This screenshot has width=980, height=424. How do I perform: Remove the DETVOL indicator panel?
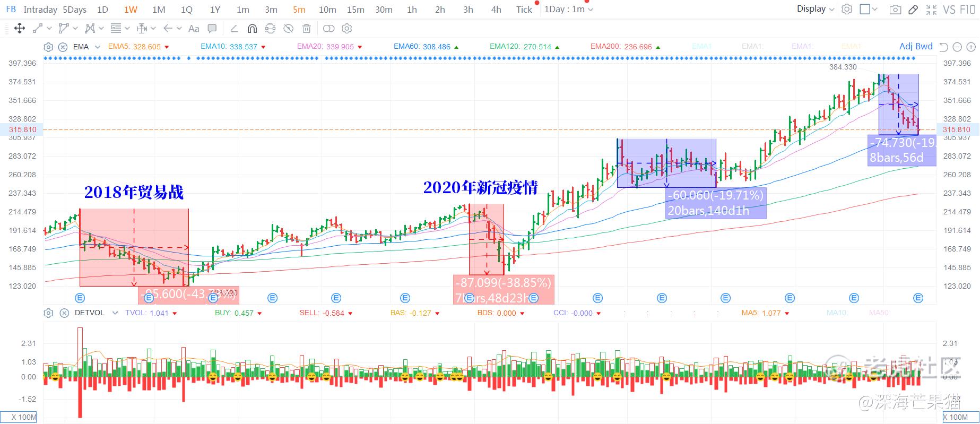tap(64, 313)
